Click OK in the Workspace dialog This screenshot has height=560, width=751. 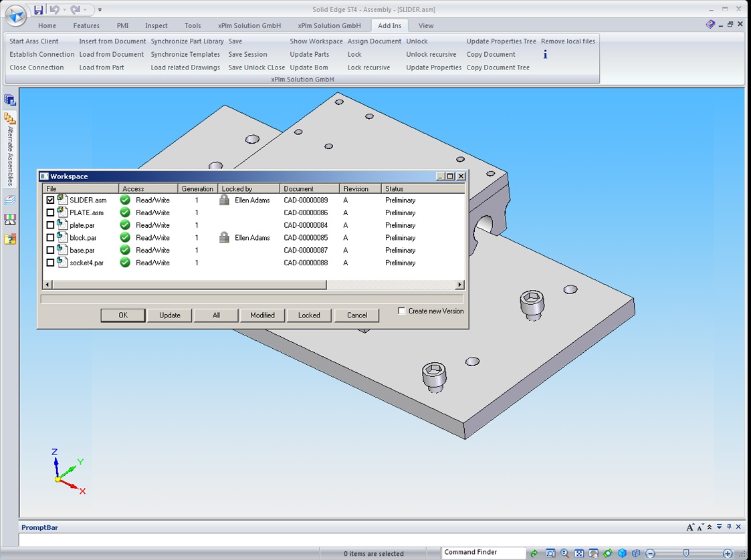[123, 315]
